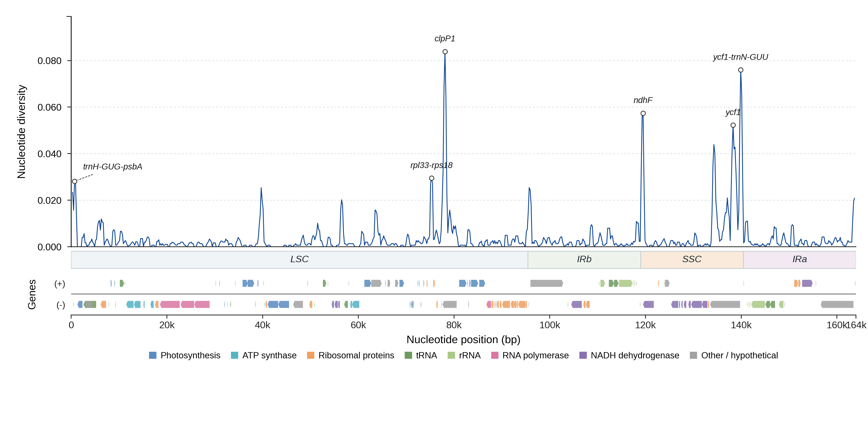Click the ndhF peak marker circle
This screenshot has width=868, height=422.
pyautogui.click(x=643, y=113)
